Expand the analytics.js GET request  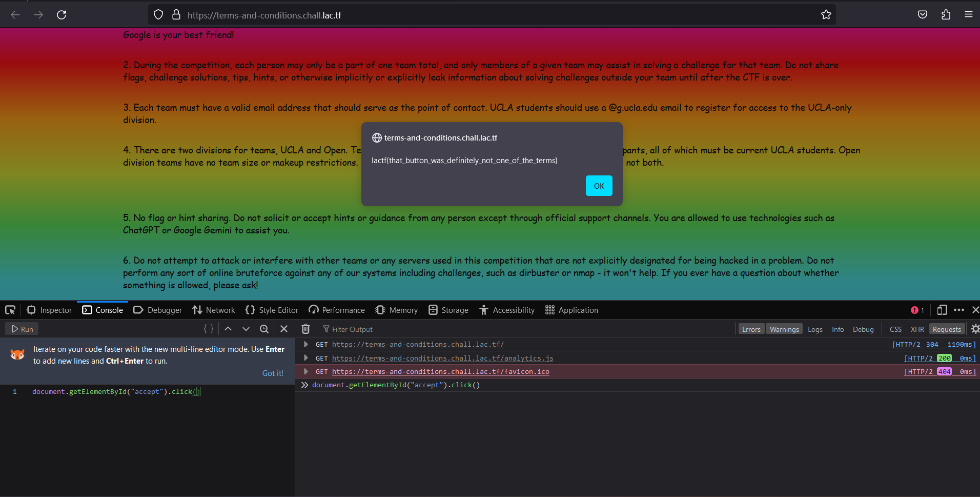306,358
